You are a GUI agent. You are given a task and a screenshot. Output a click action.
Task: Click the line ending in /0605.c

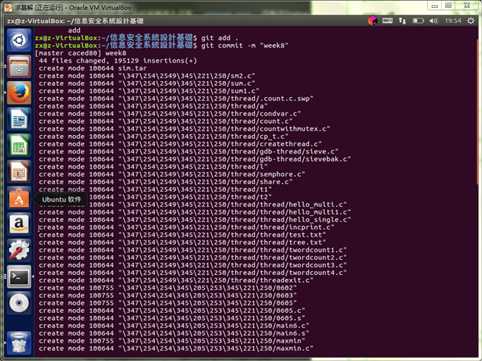point(172,311)
